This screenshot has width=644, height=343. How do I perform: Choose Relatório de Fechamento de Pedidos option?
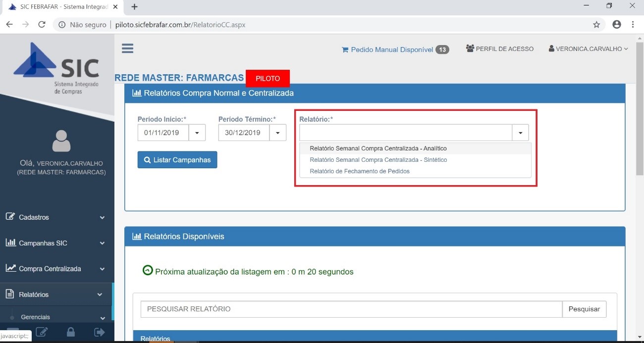pos(360,171)
